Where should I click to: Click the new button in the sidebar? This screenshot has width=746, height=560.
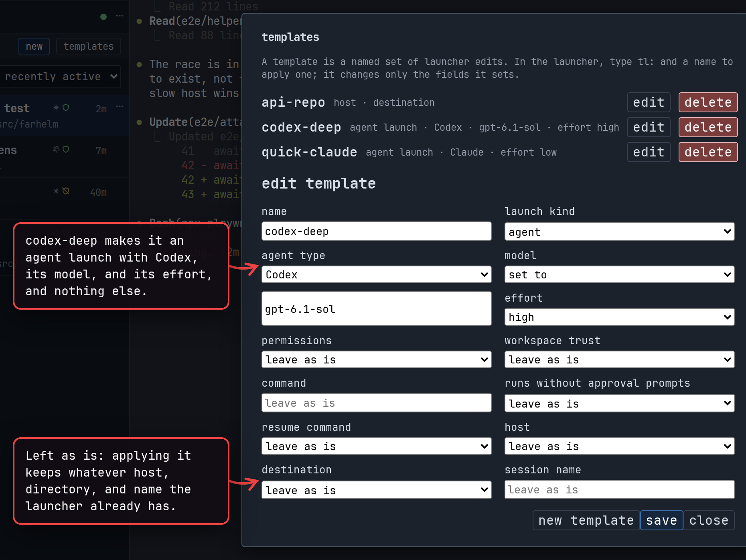pos(34,47)
